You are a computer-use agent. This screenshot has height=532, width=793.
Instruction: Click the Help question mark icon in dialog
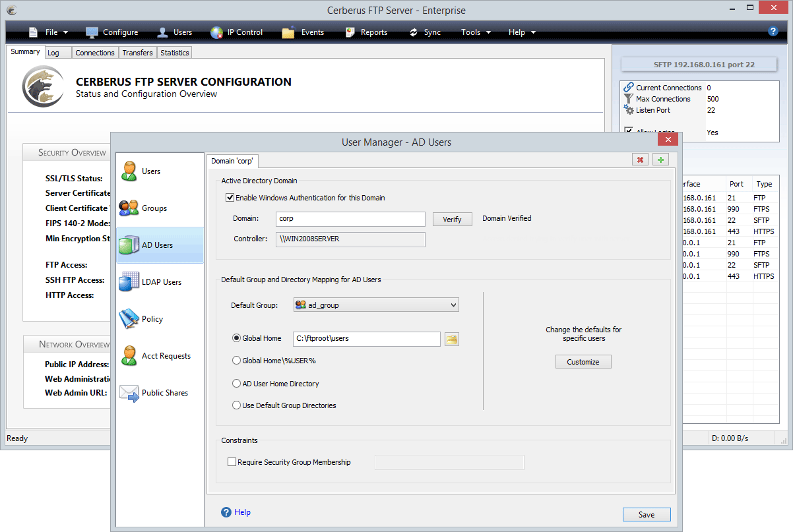pyautogui.click(x=226, y=512)
